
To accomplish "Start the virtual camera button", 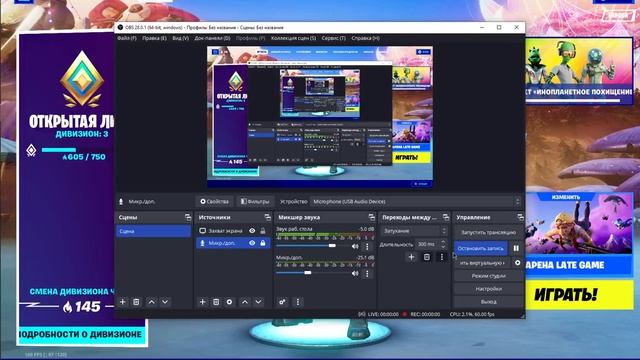I will pos(482,263).
